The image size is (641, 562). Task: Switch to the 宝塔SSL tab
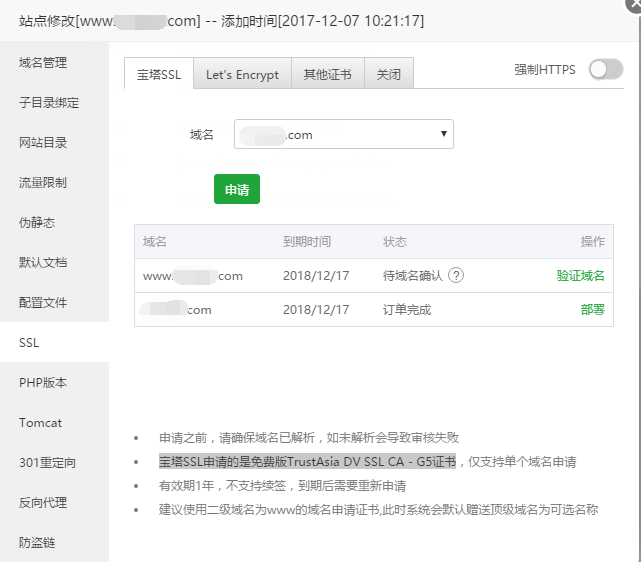(159, 74)
